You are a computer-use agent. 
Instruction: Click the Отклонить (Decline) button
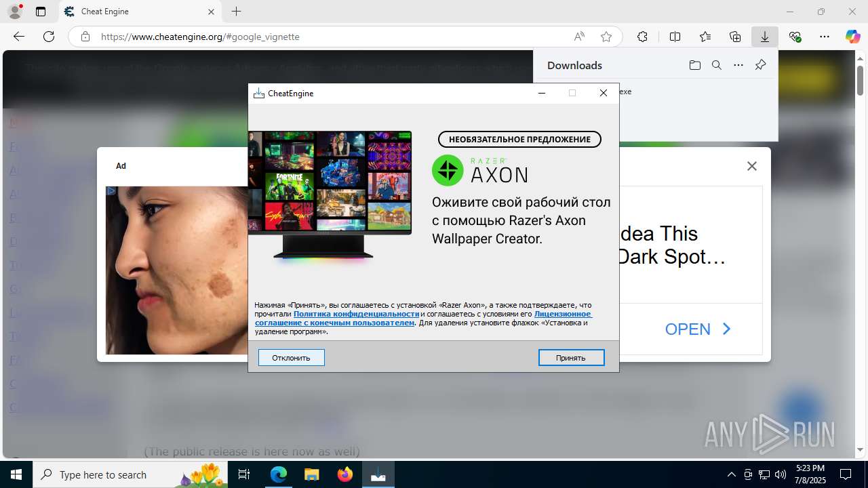(292, 357)
